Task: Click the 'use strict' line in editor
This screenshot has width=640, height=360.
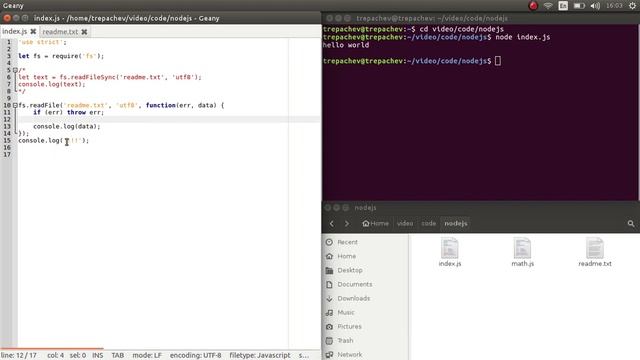Action: coord(42,42)
